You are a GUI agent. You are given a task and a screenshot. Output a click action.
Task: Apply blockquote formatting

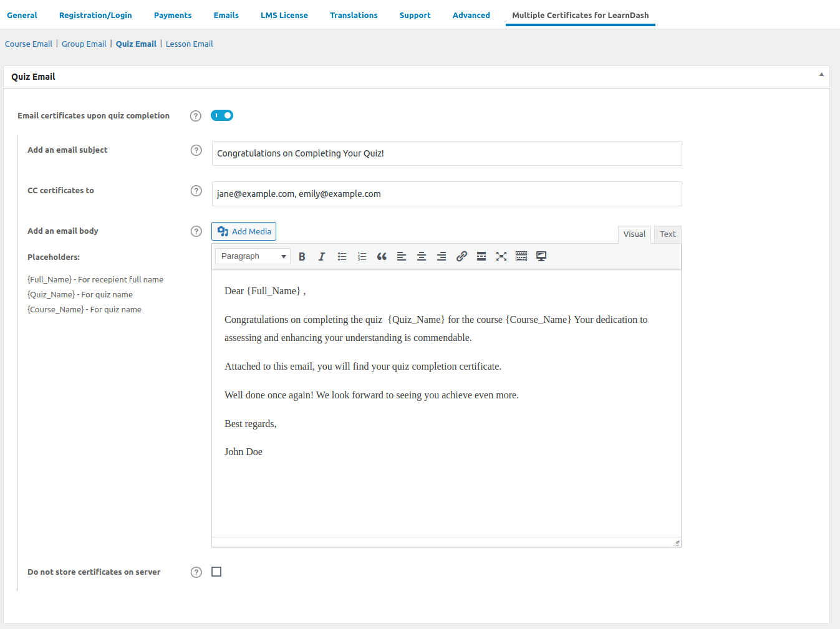tap(382, 256)
